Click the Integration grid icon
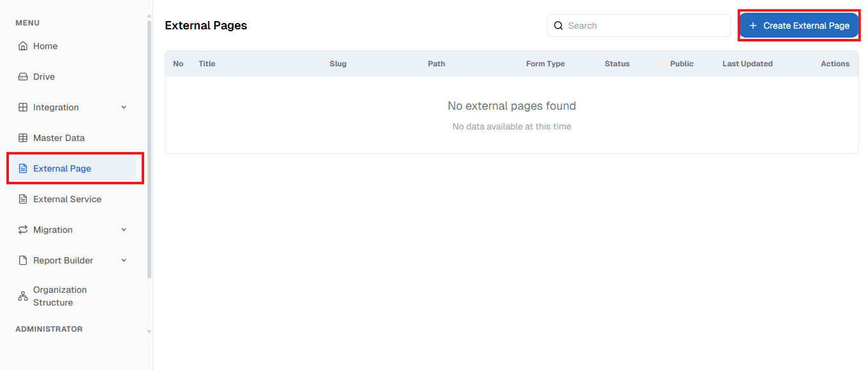The width and height of the screenshot is (868, 370). pos(22,107)
